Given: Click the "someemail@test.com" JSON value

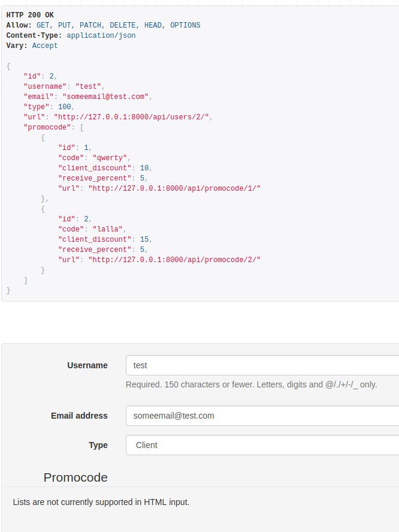Looking at the screenshot, I should pos(105,97).
